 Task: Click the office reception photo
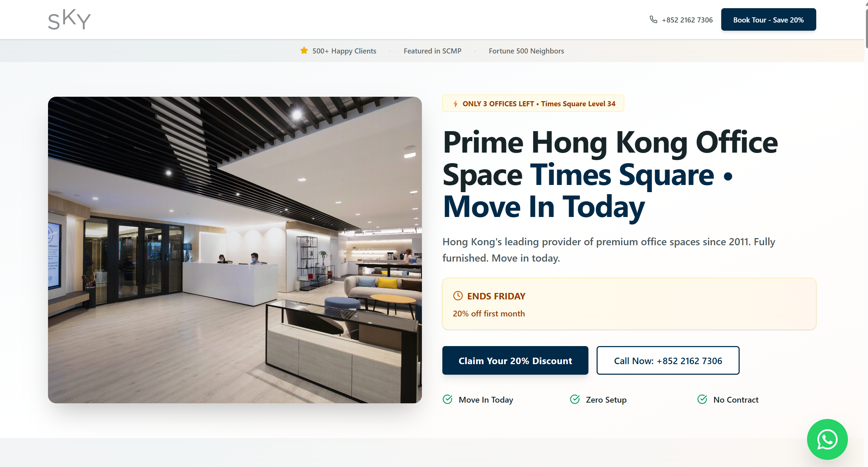[x=235, y=250]
